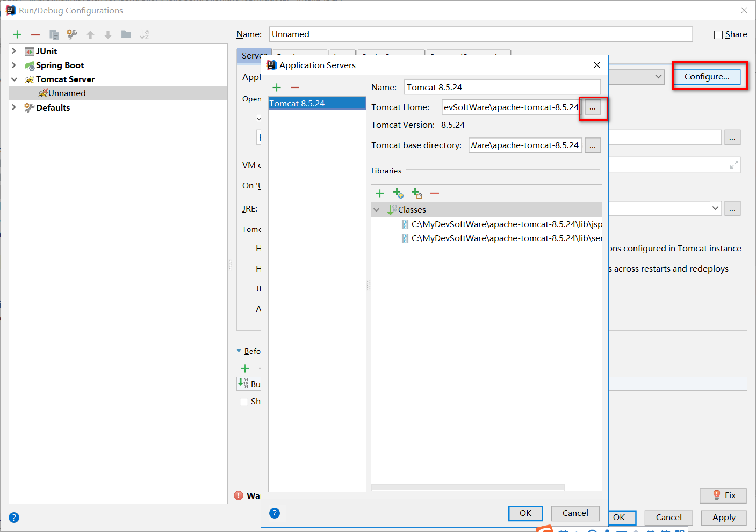Add an application server in the dialog
The height and width of the screenshot is (532, 756).
click(277, 88)
